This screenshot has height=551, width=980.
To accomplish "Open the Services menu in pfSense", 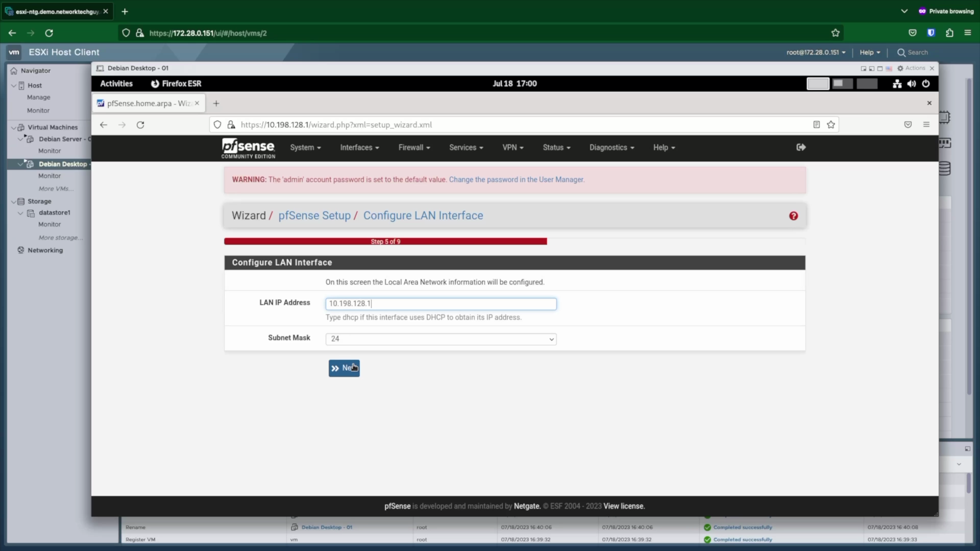I will tap(466, 147).
